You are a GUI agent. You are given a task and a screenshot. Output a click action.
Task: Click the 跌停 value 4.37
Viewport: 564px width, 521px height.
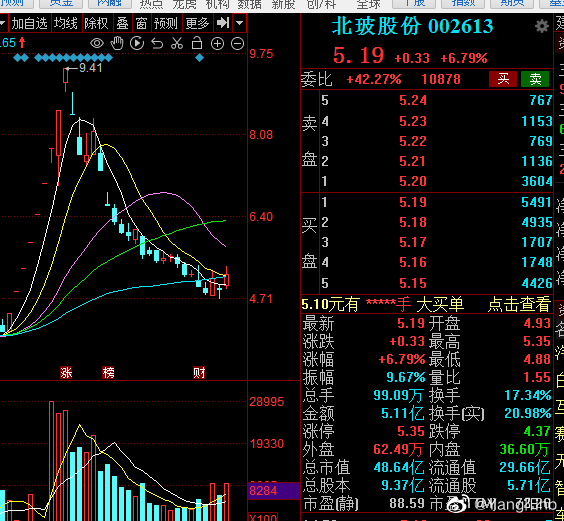tap(537, 431)
